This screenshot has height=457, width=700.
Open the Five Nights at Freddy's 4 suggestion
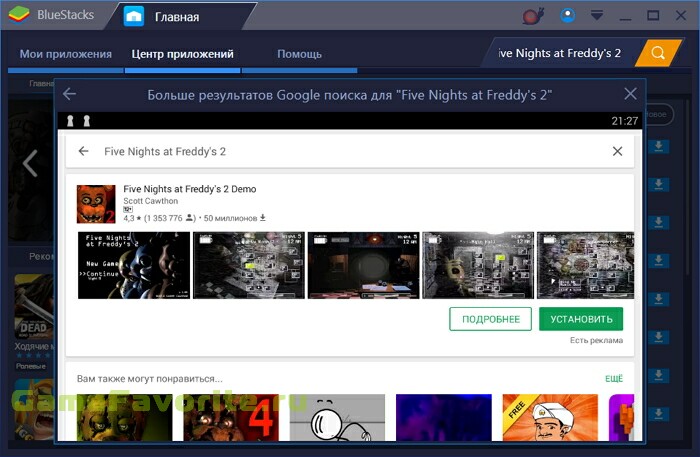pos(231,417)
